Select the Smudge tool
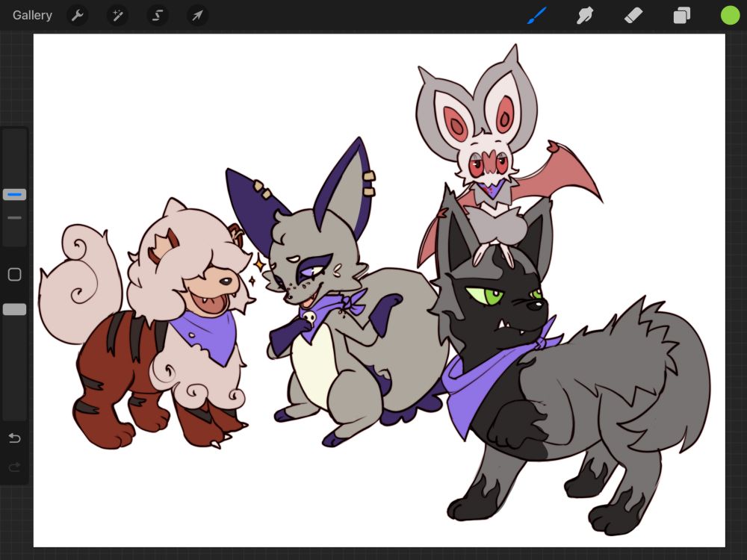This screenshot has width=747, height=560. tap(585, 16)
